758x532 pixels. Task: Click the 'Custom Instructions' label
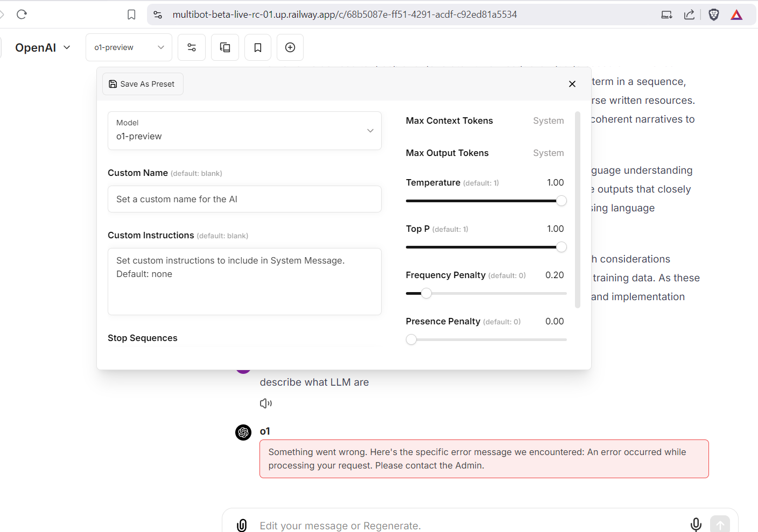[x=151, y=235]
